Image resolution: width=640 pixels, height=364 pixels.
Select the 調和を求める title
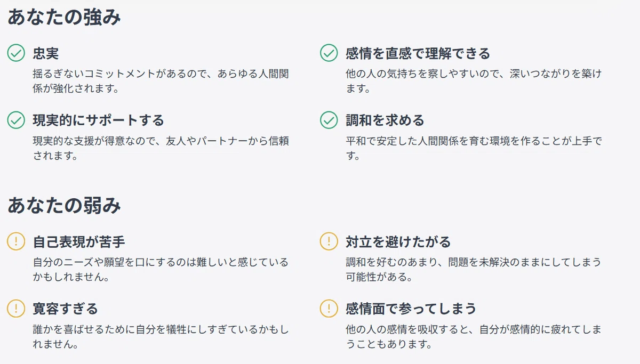(x=385, y=120)
